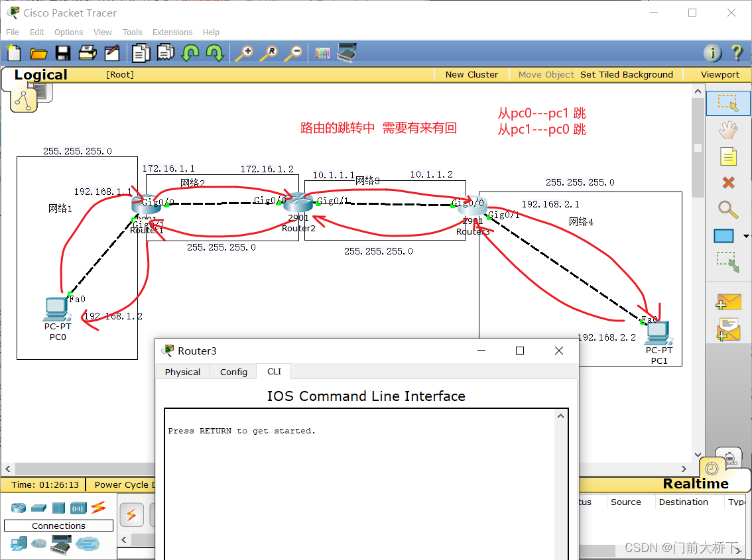Pick the automatic connection type button

[131, 515]
